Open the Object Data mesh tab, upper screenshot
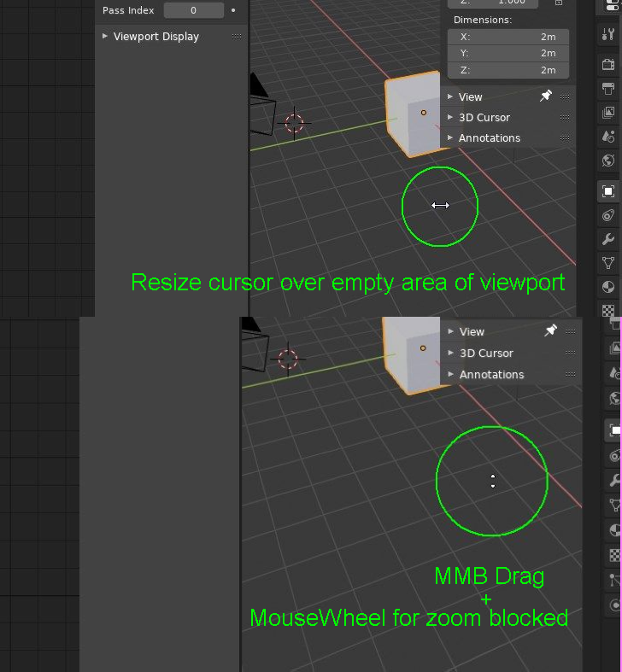 click(x=607, y=263)
